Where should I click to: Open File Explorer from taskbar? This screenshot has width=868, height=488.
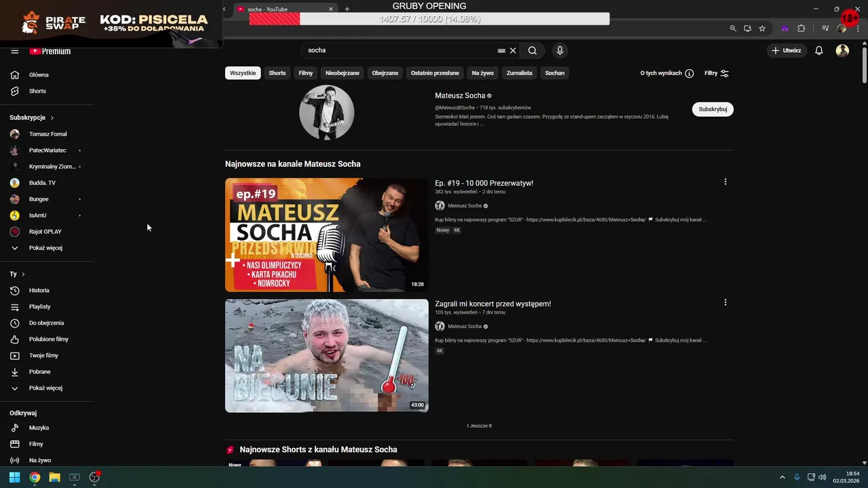tap(54, 477)
